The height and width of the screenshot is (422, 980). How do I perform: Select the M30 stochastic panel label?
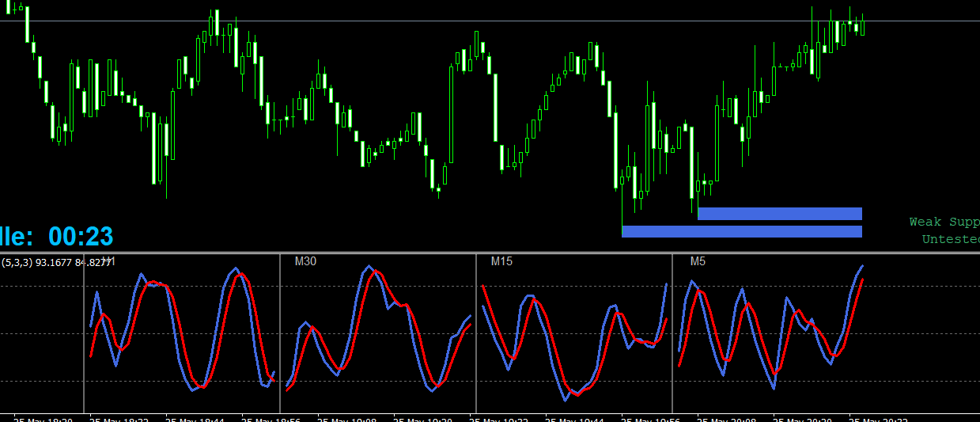[305, 261]
